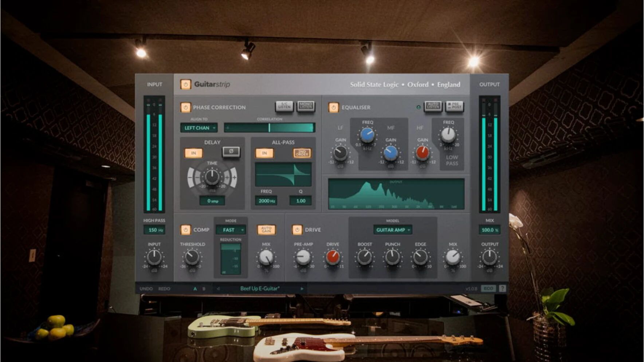The width and height of the screenshot is (644, 362).
Task: Toggle the Delay IN button
Action: coord(193,153)
